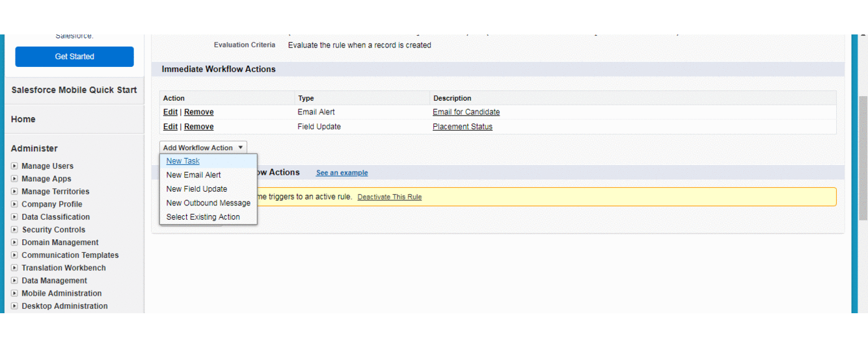Click arrow icon beside Manage Territories
The width and height of the screenshot is (868, 347).
14,192
